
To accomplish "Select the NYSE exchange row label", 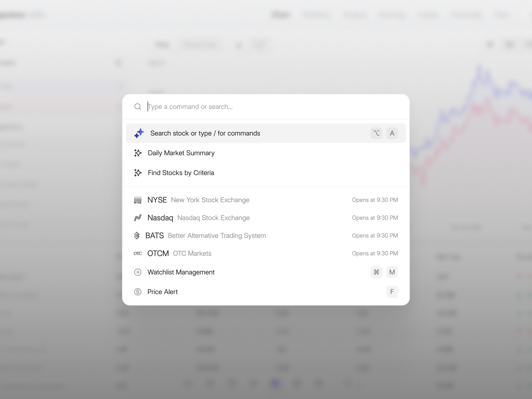I will [157, 200].
